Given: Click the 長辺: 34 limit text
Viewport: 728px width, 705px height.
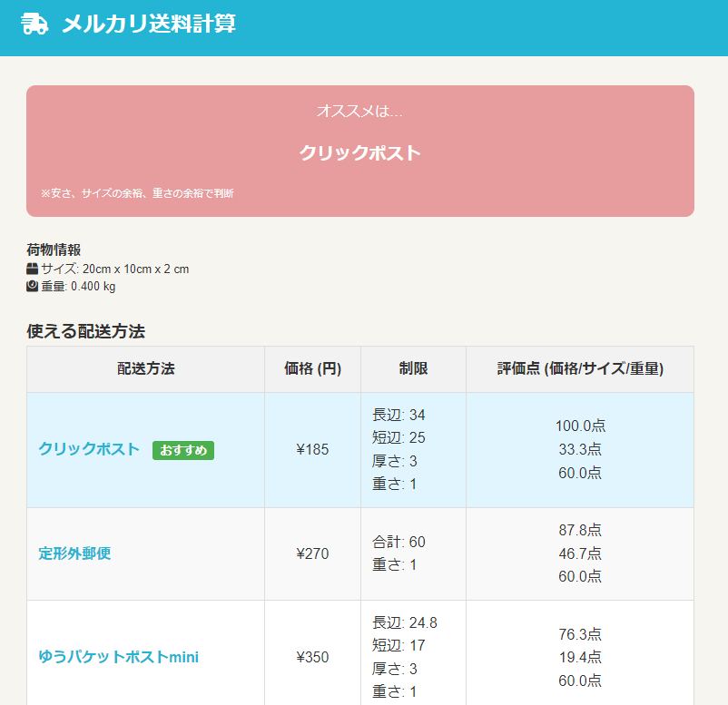Looking at the screenshot, I should (398, 415).
